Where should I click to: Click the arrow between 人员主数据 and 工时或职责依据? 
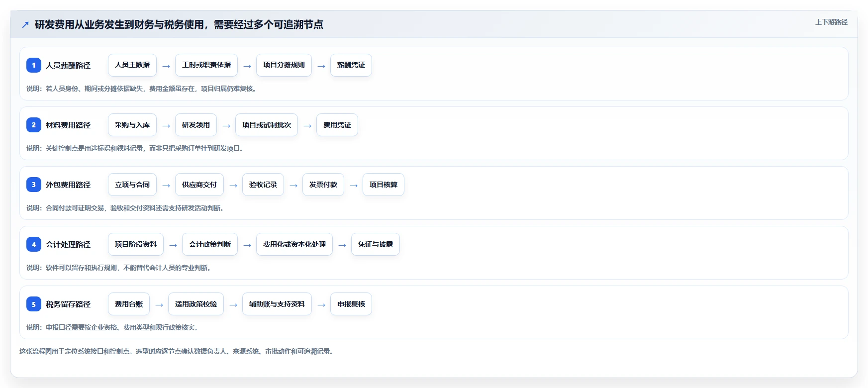click(x=166, y=66)
